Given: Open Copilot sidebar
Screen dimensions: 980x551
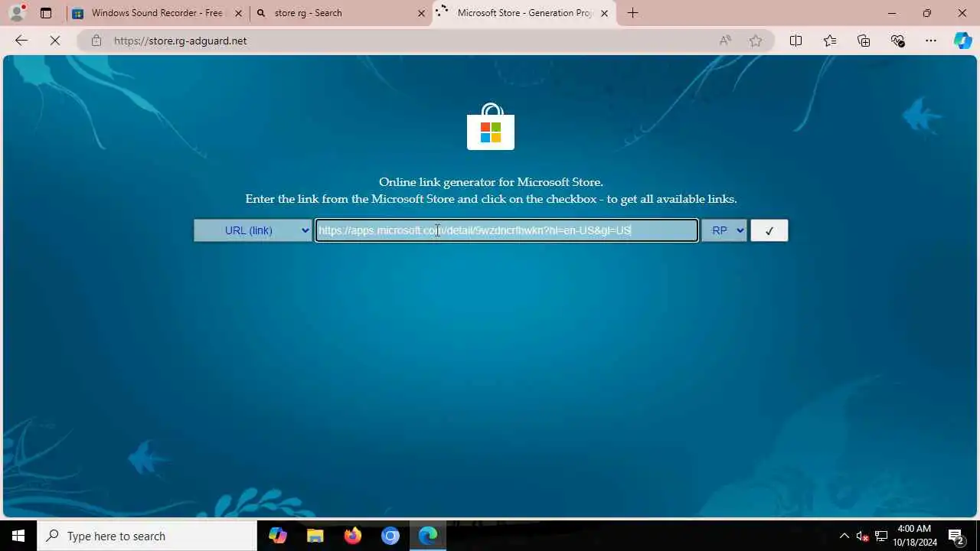Looking at the screenshot, I should [x=962, y=41].
